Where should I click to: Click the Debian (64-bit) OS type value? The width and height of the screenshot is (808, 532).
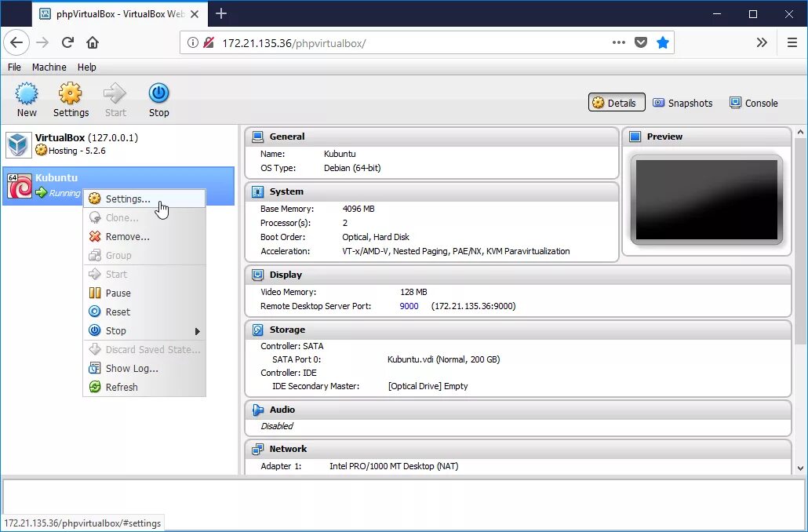pos(352,168)
